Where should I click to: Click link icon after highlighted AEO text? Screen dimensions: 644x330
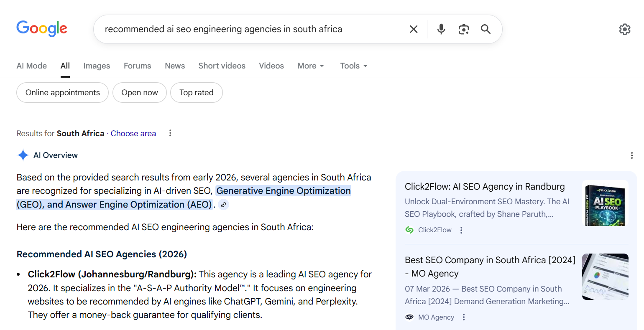tap(224, 205)
